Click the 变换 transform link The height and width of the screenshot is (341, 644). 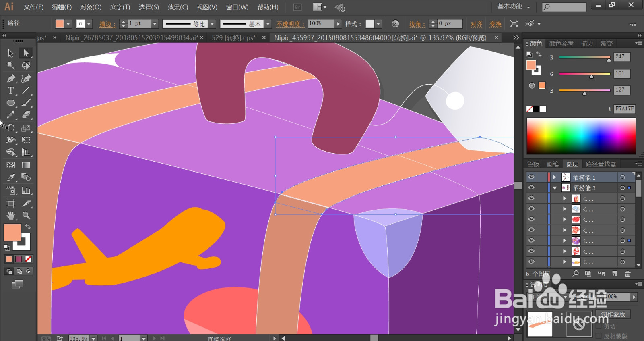[x=495, y=24]
